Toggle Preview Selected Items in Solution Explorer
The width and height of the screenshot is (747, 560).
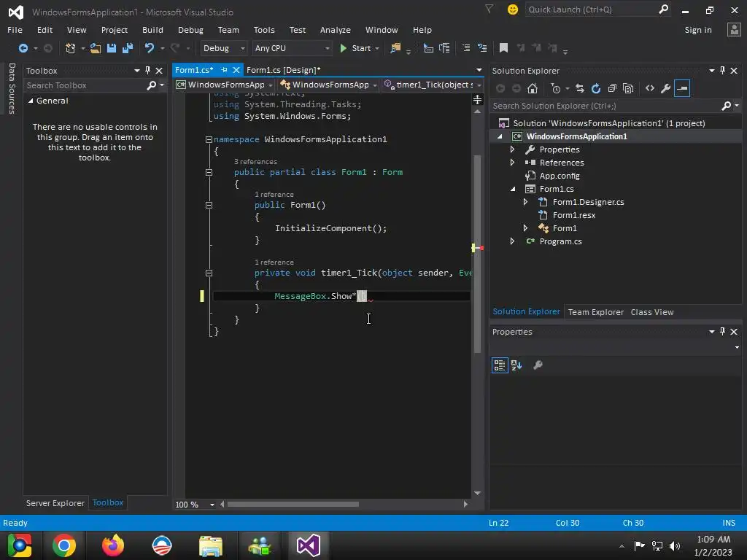pos(682,88)
